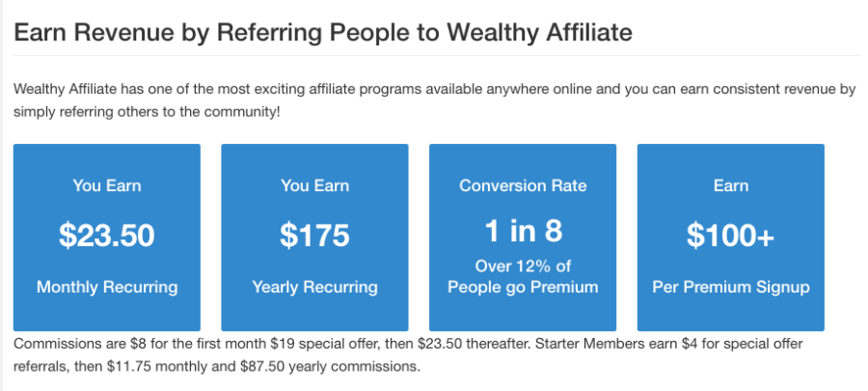
Task: Select the Yearly Recurring label
Action: point(314,288)
